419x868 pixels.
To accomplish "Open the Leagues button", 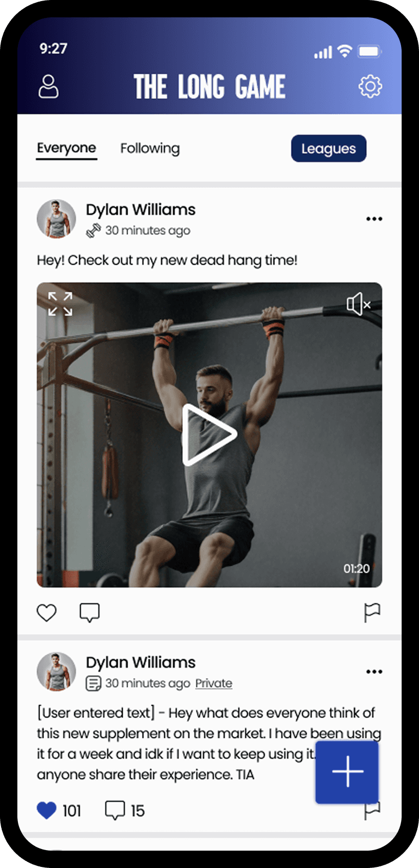I will 329,148.
